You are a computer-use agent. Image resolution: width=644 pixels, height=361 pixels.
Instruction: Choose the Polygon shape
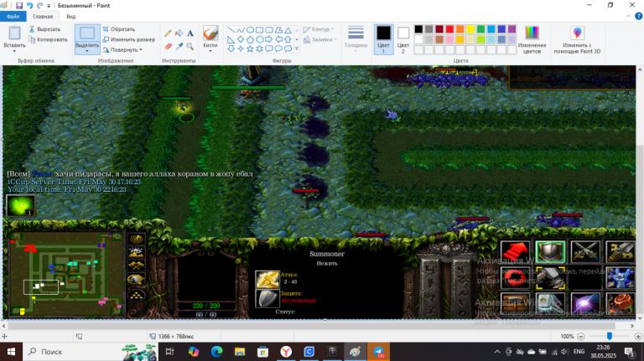pyautogui.click(x=278, y=30)
